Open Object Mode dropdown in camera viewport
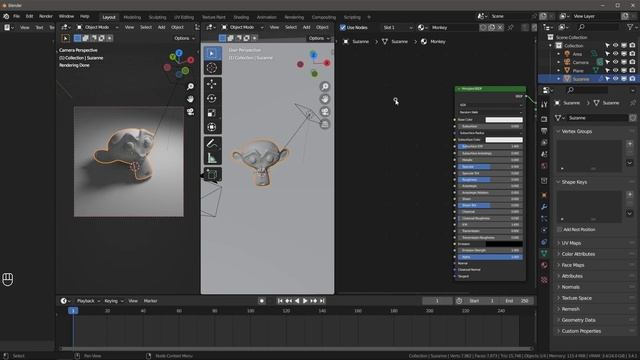 pos(97,27)
